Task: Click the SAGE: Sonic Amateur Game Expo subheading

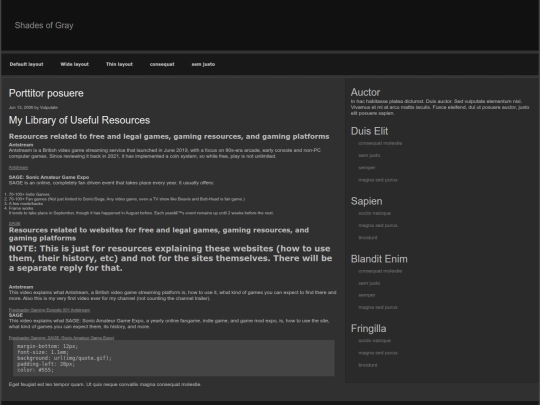Action: click(49, 177)
